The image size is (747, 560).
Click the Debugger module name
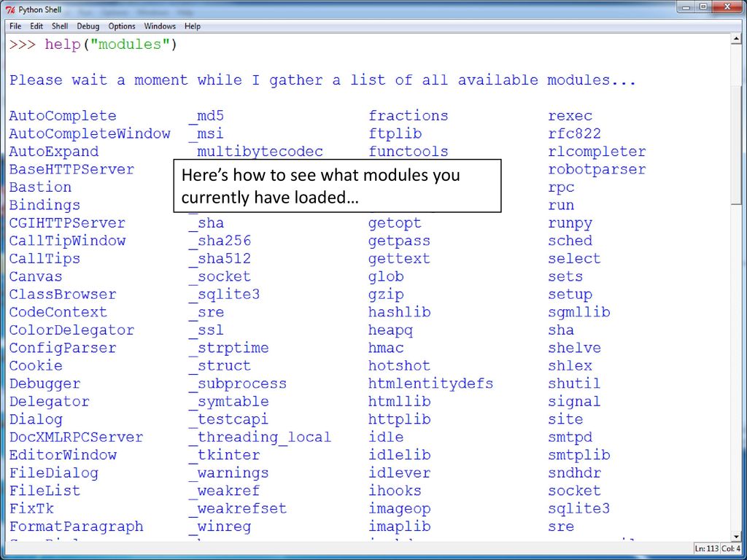pyautogui.click(x=44, y=384)
